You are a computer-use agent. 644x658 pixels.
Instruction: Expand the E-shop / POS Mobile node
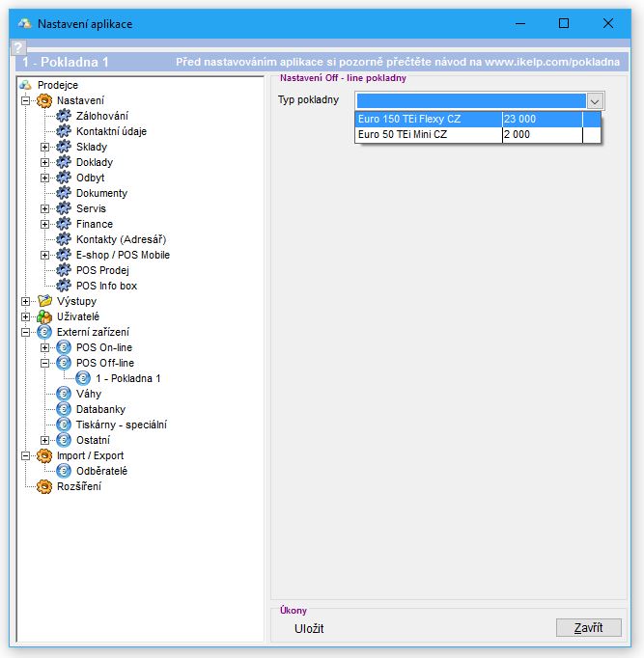[44, 255]
